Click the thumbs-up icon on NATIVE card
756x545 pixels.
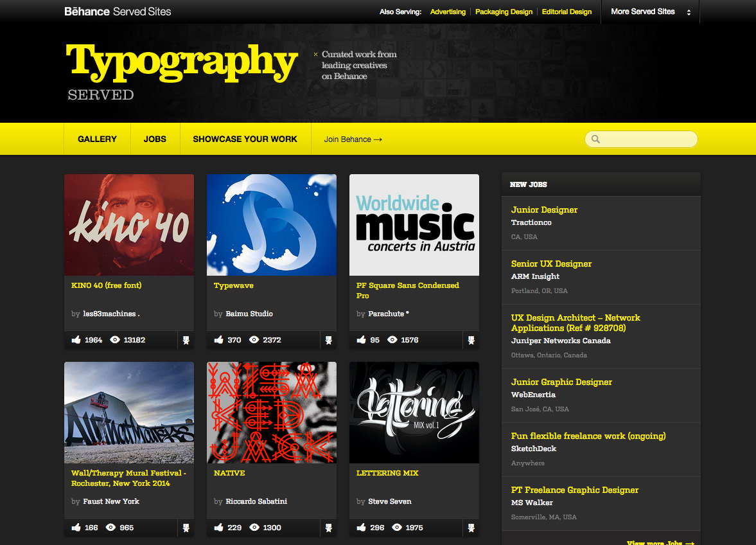[x=219, y=528]
